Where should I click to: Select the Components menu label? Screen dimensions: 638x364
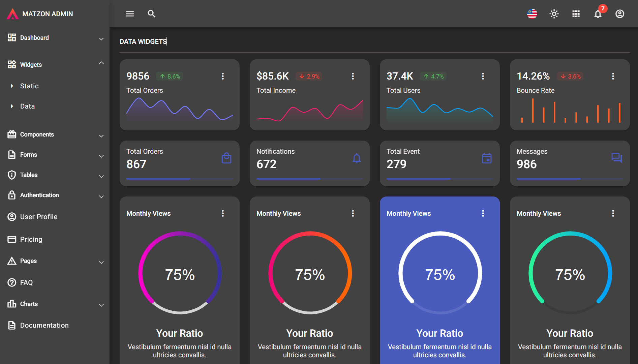37,134
